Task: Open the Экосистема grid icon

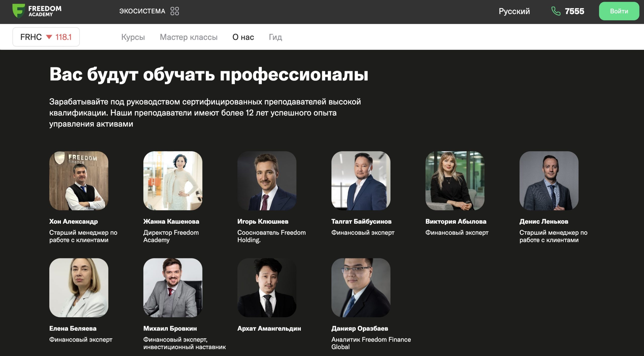Action: 175,11
